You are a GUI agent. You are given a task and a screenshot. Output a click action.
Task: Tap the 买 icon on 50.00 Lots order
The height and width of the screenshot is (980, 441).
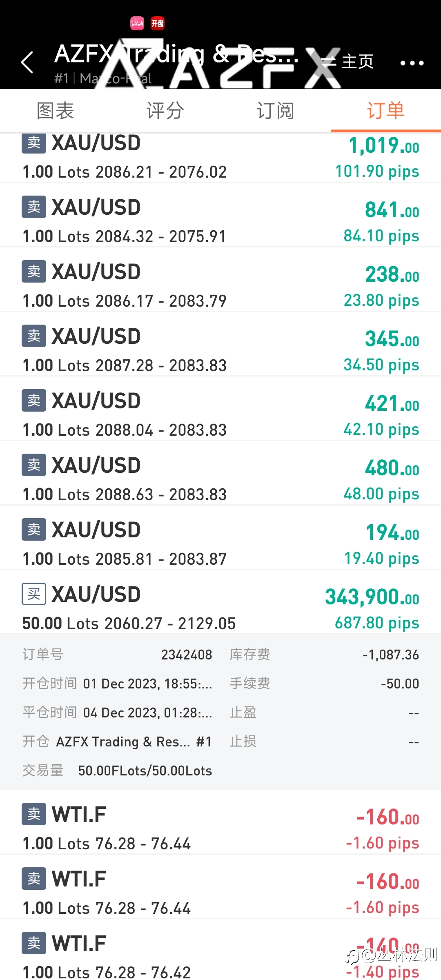point(34,594)
